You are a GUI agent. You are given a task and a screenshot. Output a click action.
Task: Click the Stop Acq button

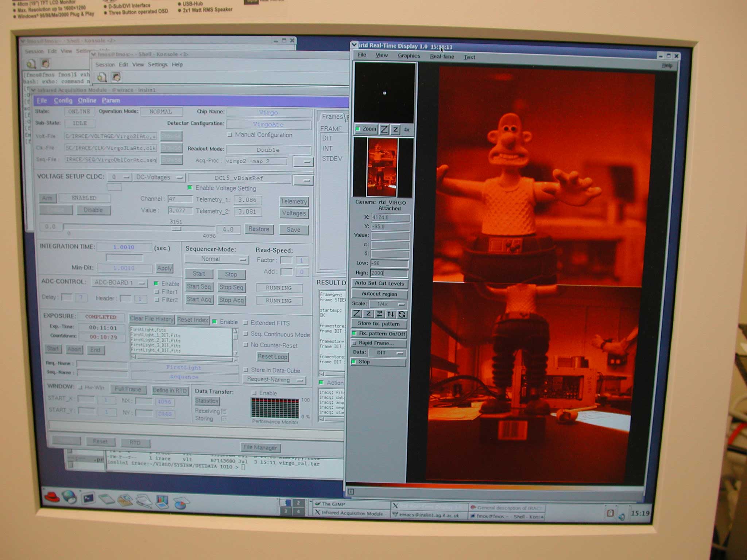coord(232,300)
